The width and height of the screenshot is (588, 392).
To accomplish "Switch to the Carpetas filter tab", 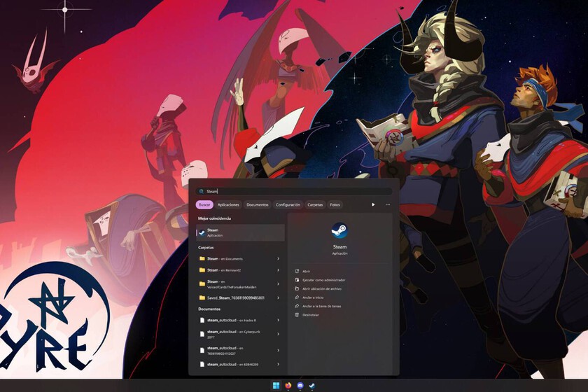I will [x=315, y=205].
